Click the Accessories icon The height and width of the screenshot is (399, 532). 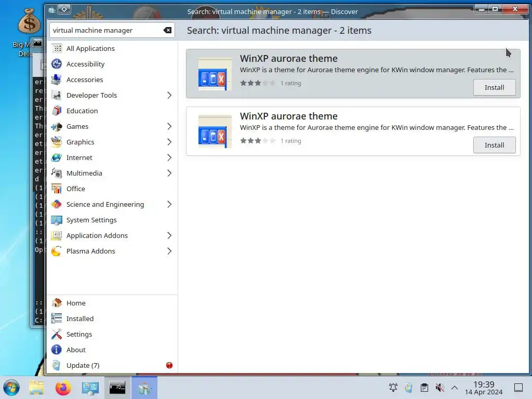tap(57, 79)
